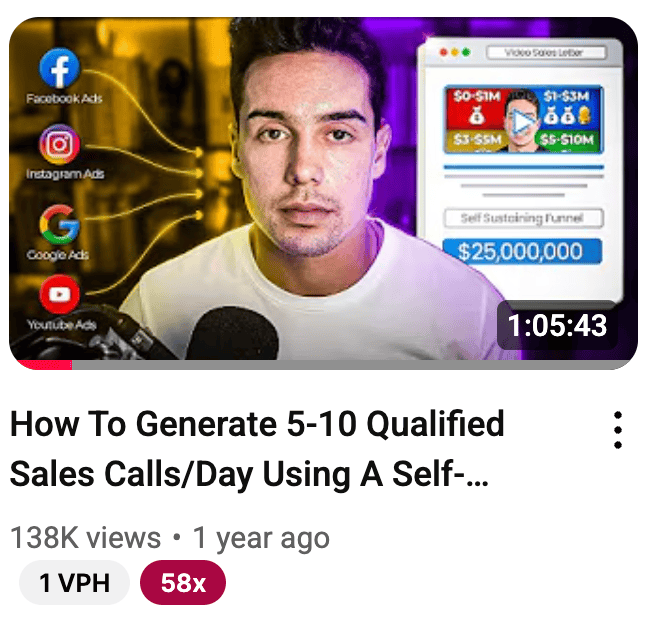Click the YouTube Ads logo in thumbnail
Screen dimensions: 660x632
59,294
